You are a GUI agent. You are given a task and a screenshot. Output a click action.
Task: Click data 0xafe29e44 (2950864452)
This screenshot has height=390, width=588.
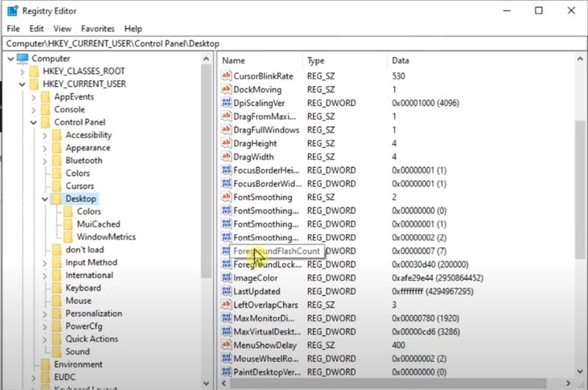437,277
